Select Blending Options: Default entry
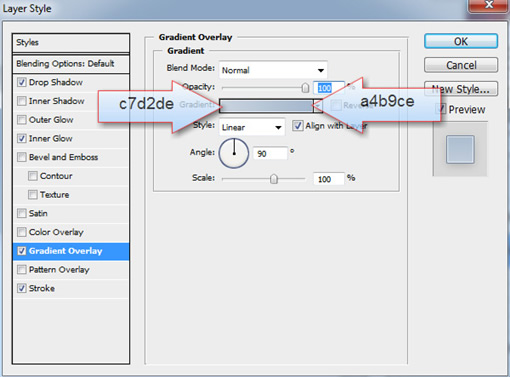 [x=71, y=64]
